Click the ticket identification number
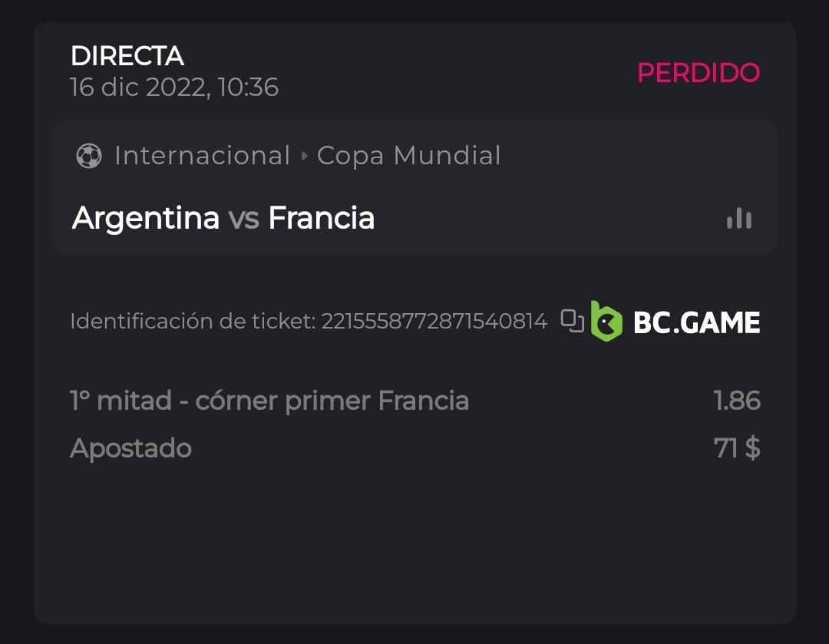The height and width of the screenshot is (644, 829). point(434,321)
